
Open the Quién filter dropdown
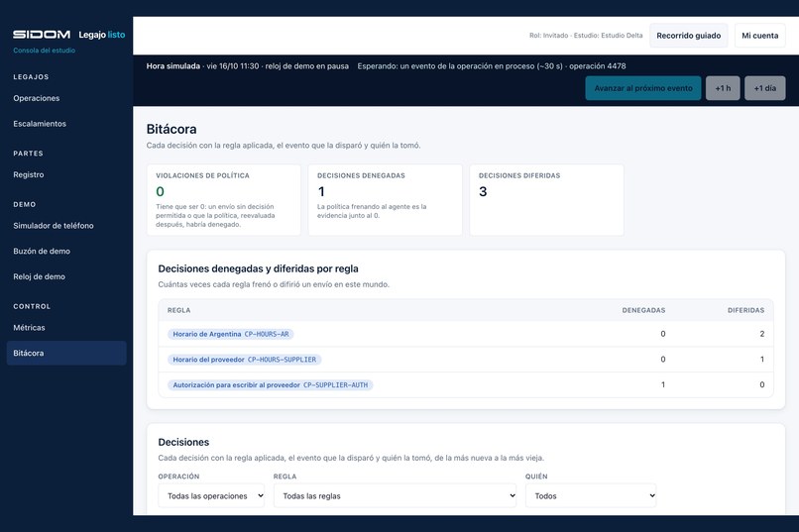[591, 496]
